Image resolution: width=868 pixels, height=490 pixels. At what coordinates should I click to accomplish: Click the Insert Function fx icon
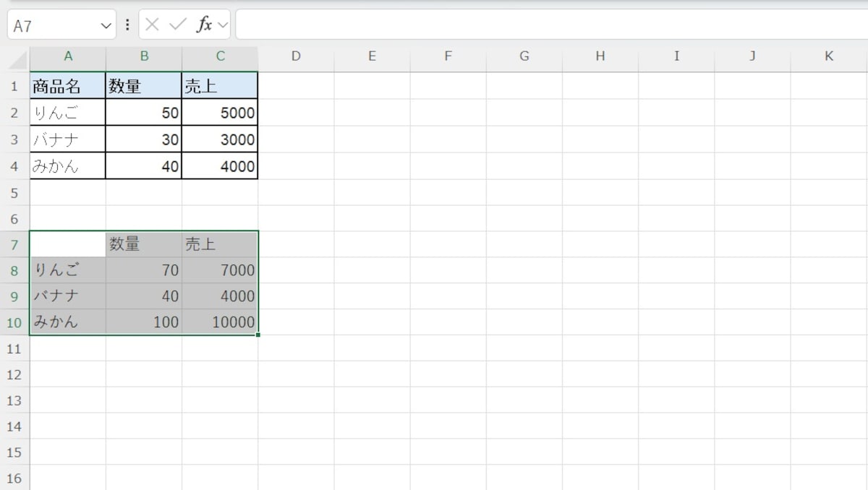click(x=205, y=24)
